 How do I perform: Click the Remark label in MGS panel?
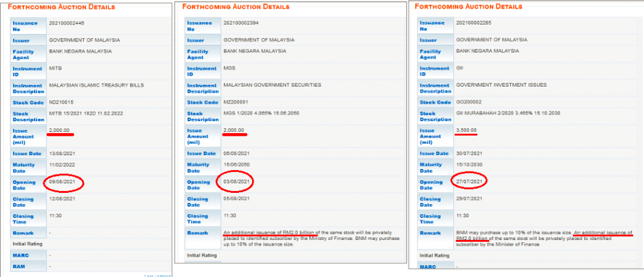pyautogui.click(x=197, y=232)
